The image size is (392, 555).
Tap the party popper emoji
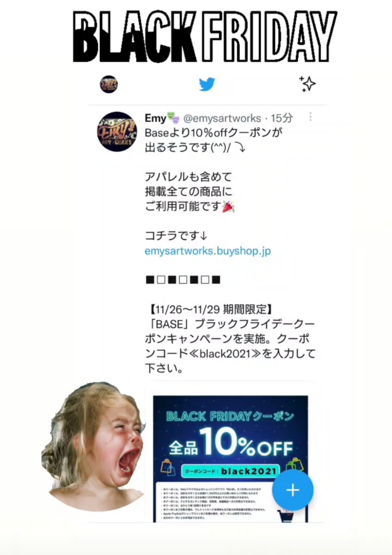click(x=228, y=207)
